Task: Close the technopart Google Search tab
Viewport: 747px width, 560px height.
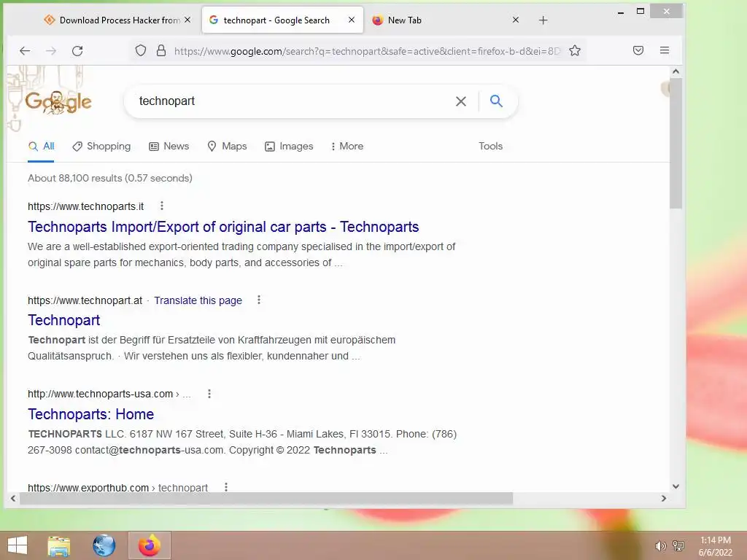Action: point(352,20)
